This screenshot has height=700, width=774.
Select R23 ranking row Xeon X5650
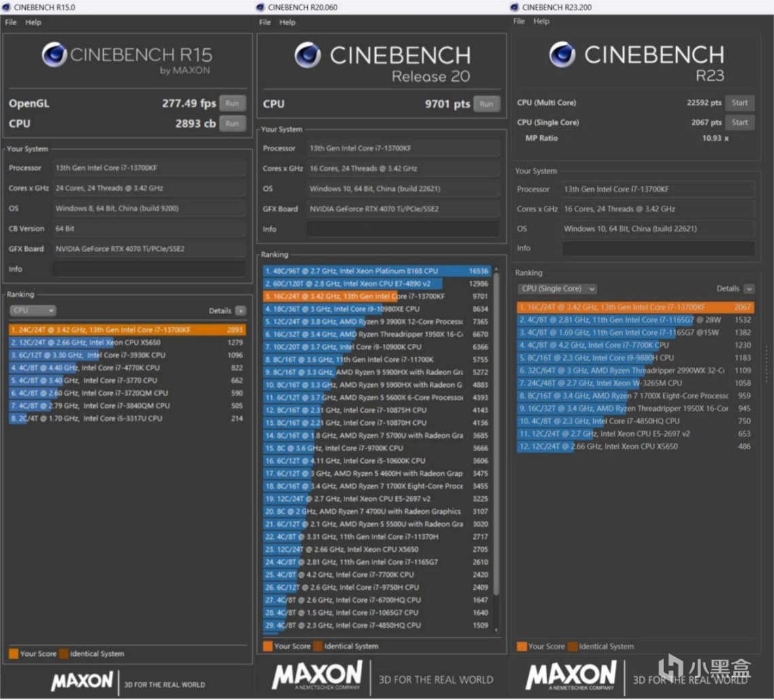[636, 447]
